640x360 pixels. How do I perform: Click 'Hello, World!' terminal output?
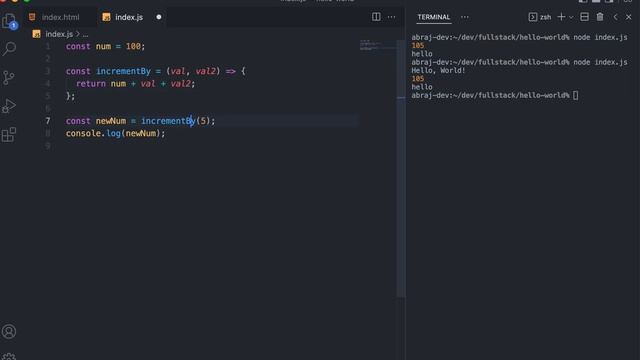pyautogui.click(x=438, y=70)
